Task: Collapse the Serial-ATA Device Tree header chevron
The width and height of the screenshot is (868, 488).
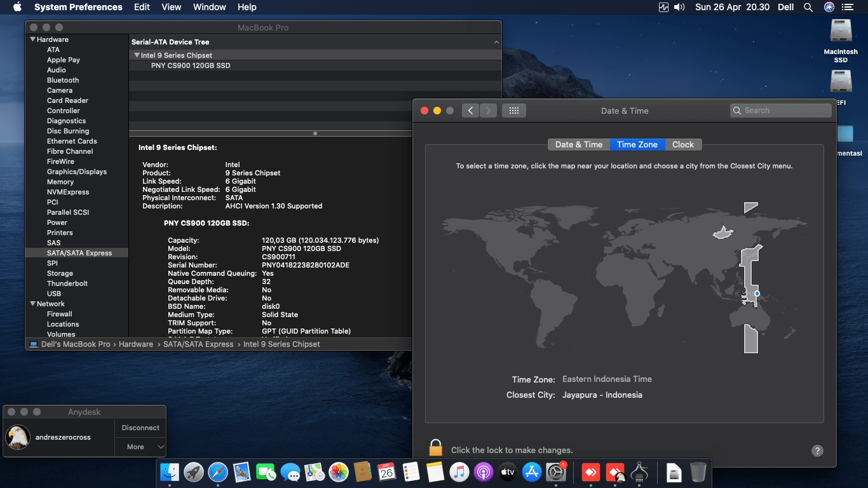Action: pos(496,42)
